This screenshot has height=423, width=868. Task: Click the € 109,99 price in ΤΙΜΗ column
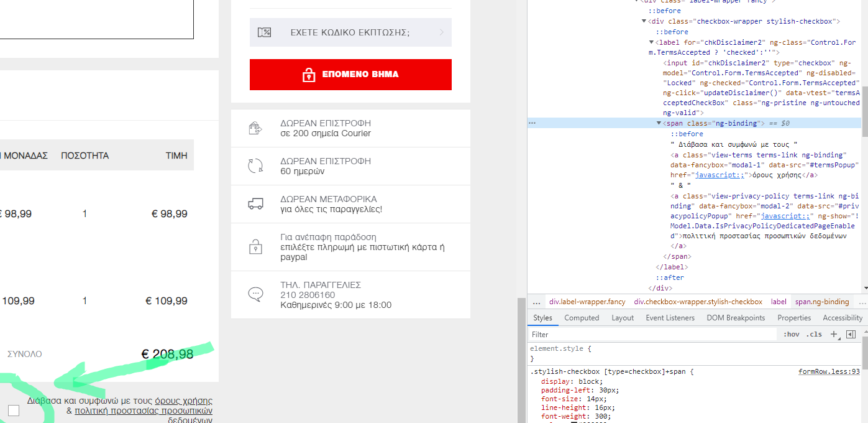[x=167, y=301]
